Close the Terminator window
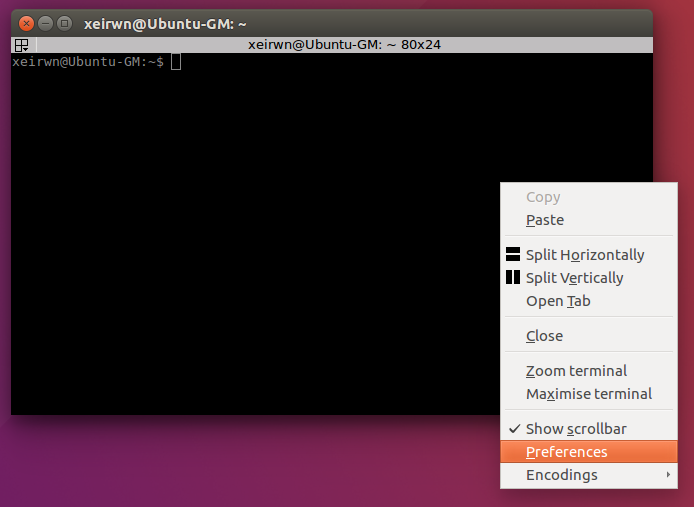This screenshot has width=694, height=507. point(26,23)
